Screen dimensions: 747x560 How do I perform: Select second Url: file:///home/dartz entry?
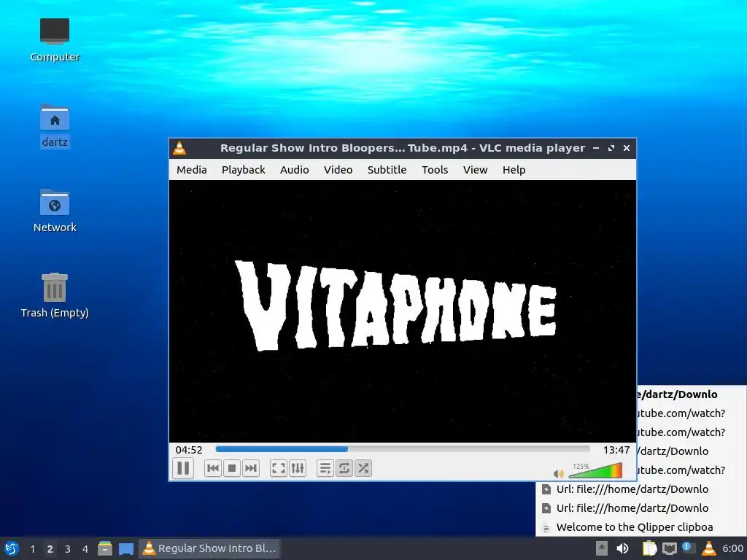point(641,508)
